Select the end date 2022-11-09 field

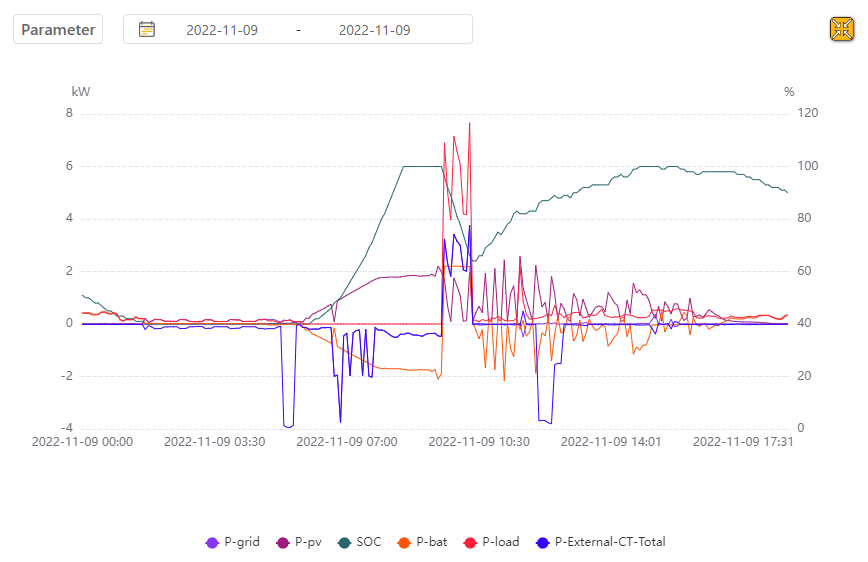click(x=375, y=30)
